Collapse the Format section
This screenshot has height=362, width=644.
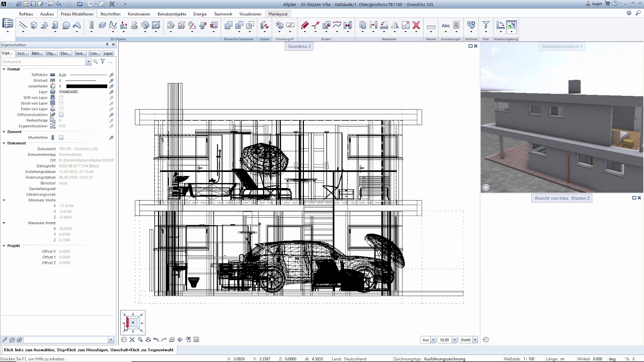4,69
